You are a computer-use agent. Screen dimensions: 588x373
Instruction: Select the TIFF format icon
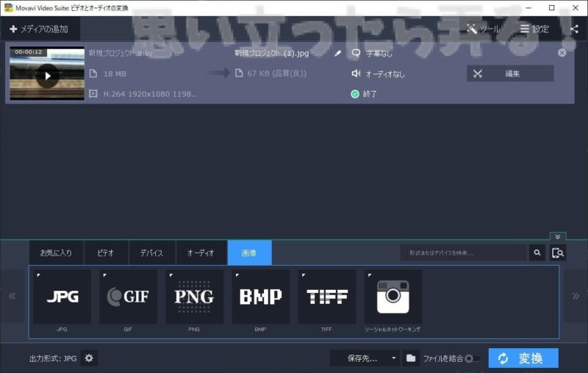coord(327,297)
